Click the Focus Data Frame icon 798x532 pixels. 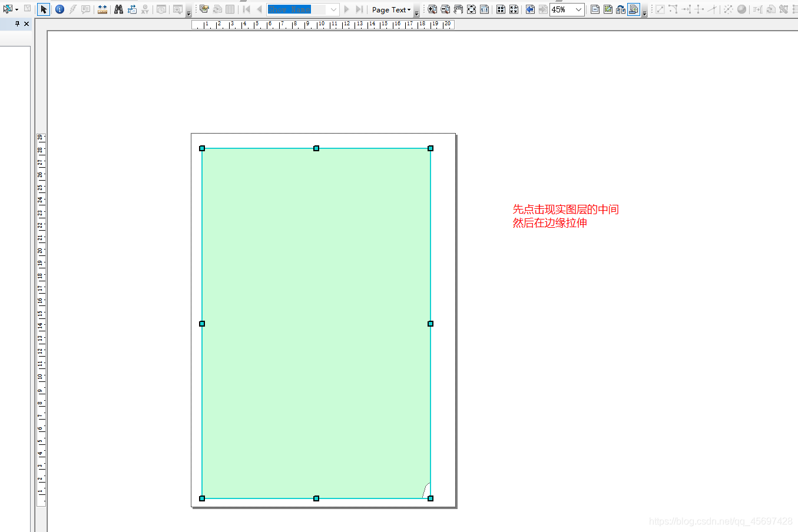pyautogui.click(x=608, y=9)
